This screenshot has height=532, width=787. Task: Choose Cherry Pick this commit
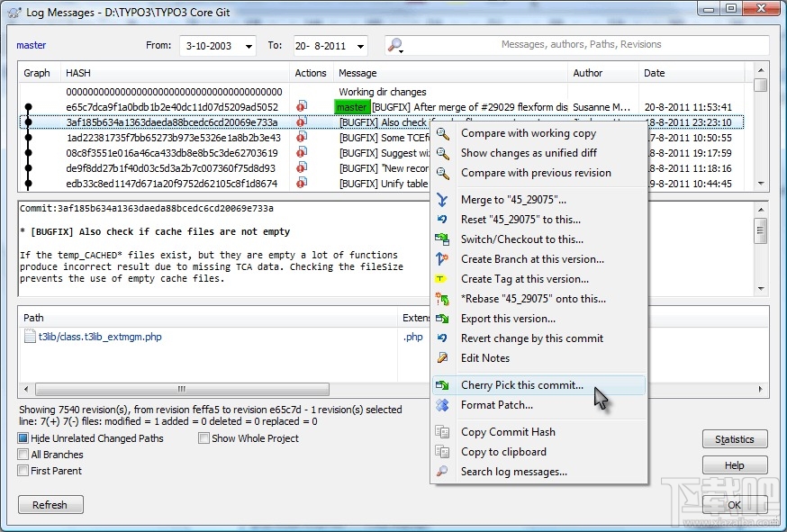point(522,385)
